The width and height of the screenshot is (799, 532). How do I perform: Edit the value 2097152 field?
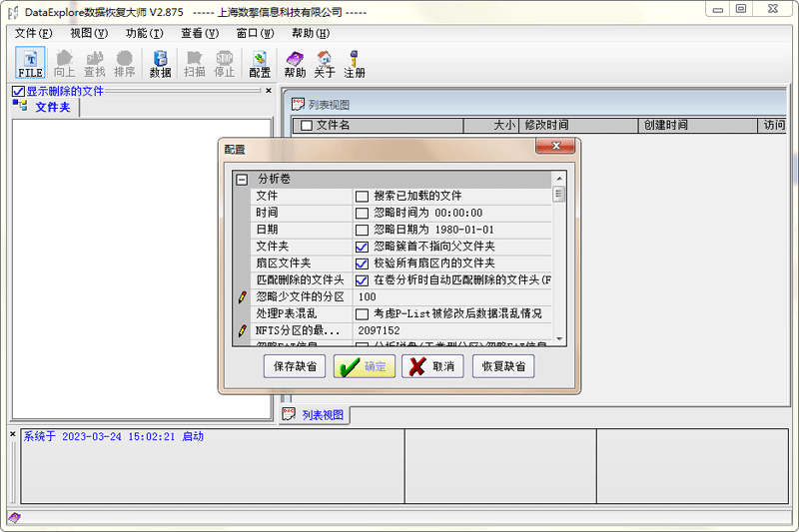coord(452,330)
